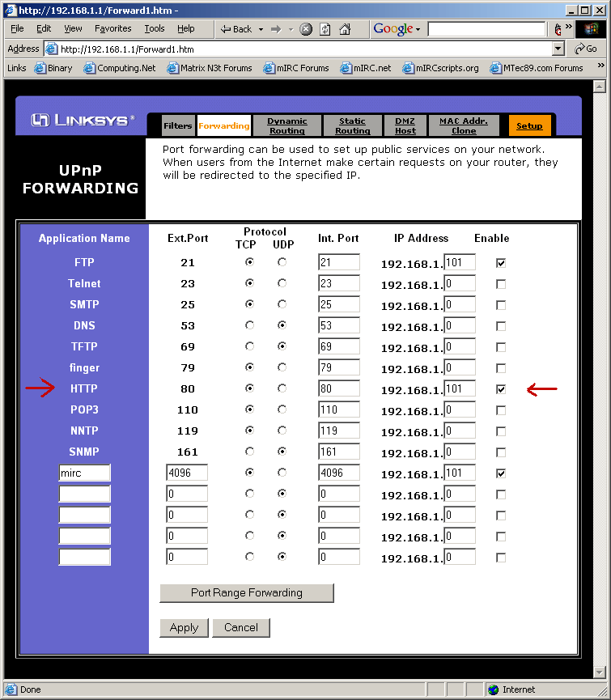Stop page loading with Stop icon

click(x=306, y=29)
